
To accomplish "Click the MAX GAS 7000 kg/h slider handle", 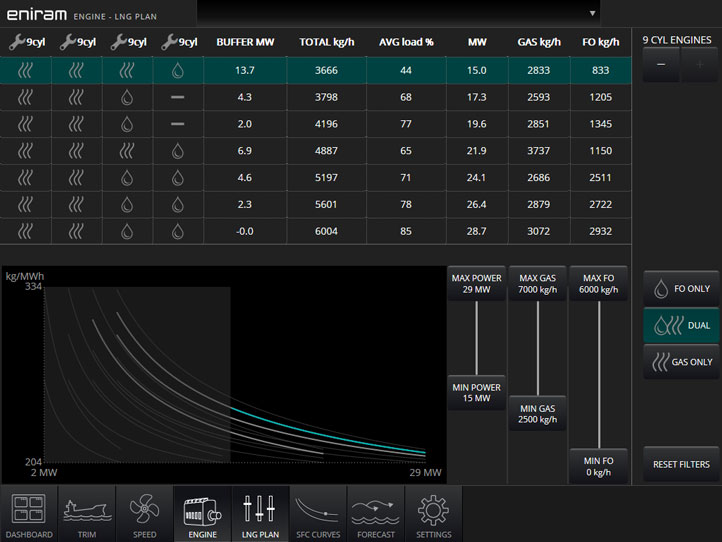I will point(537,284).
